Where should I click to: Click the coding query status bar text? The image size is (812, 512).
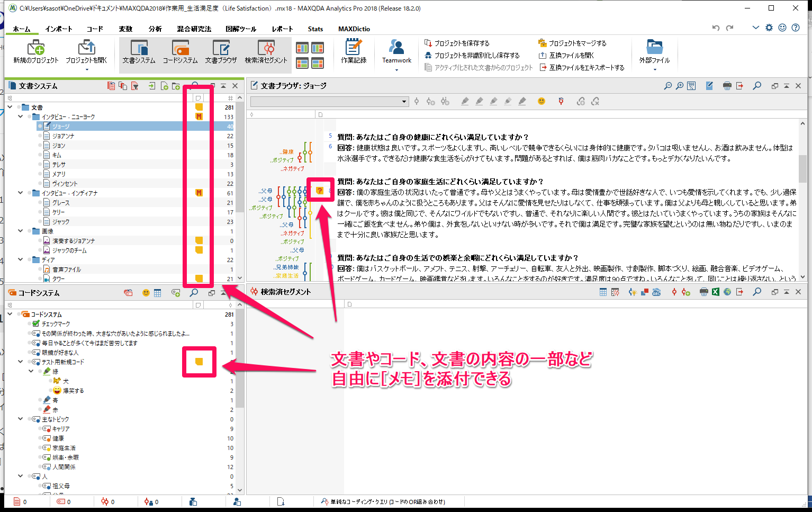coord(387,502)
